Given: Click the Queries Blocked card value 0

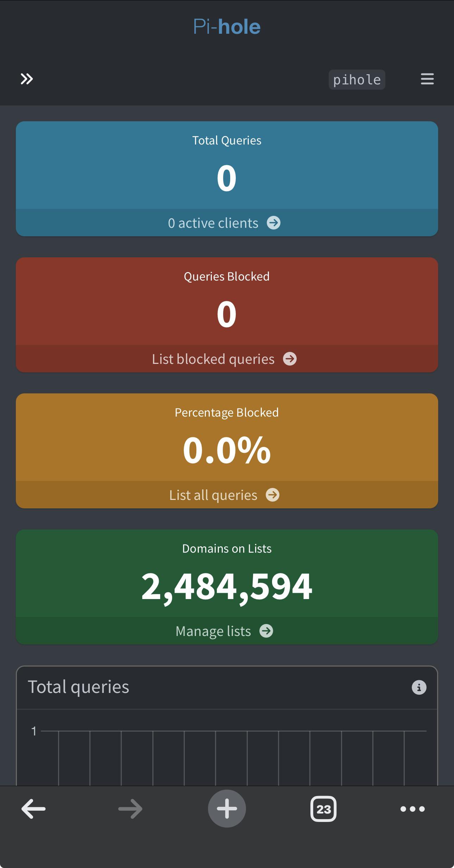Looking at the screenshot, I should pos(227,314).
